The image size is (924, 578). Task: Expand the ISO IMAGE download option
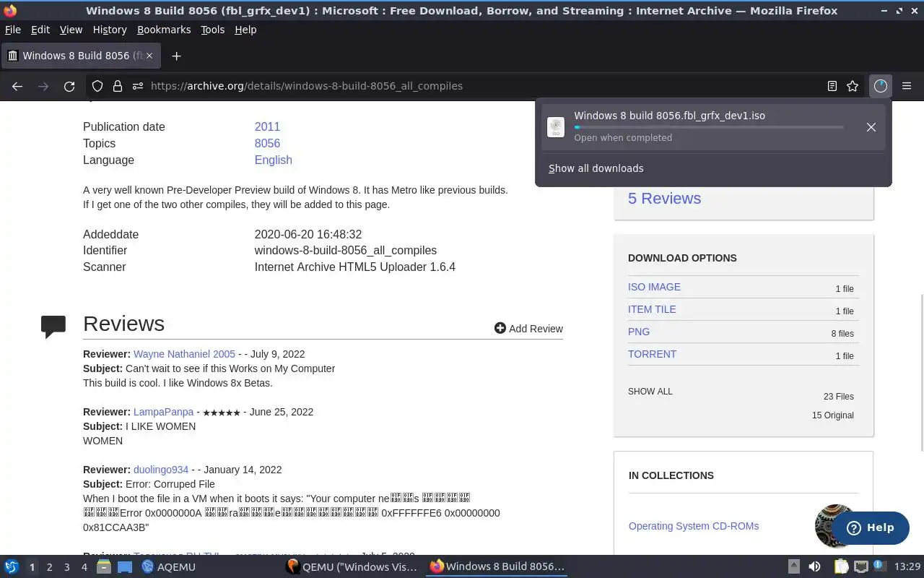tap(654, 287)
